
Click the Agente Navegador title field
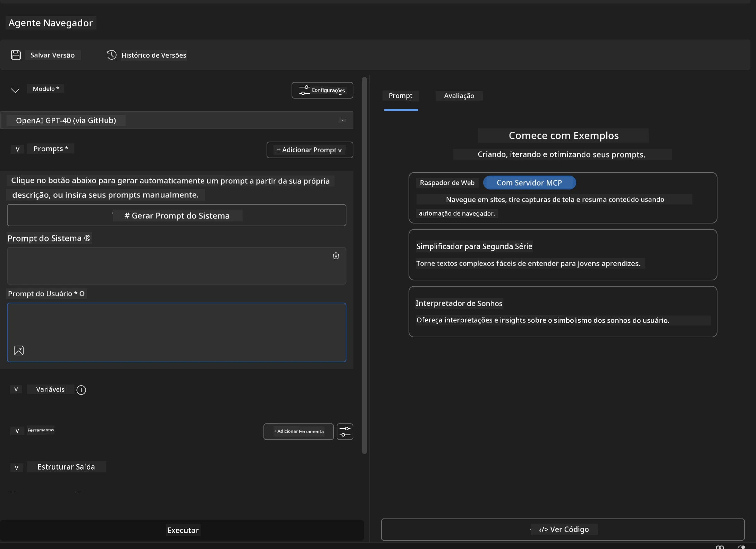click(51, 23)
